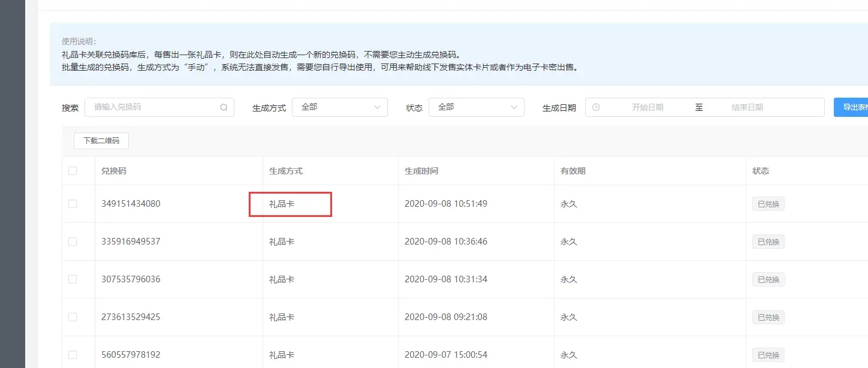Click 礼品卡 cell in row 335916949537

pos(282,242)
